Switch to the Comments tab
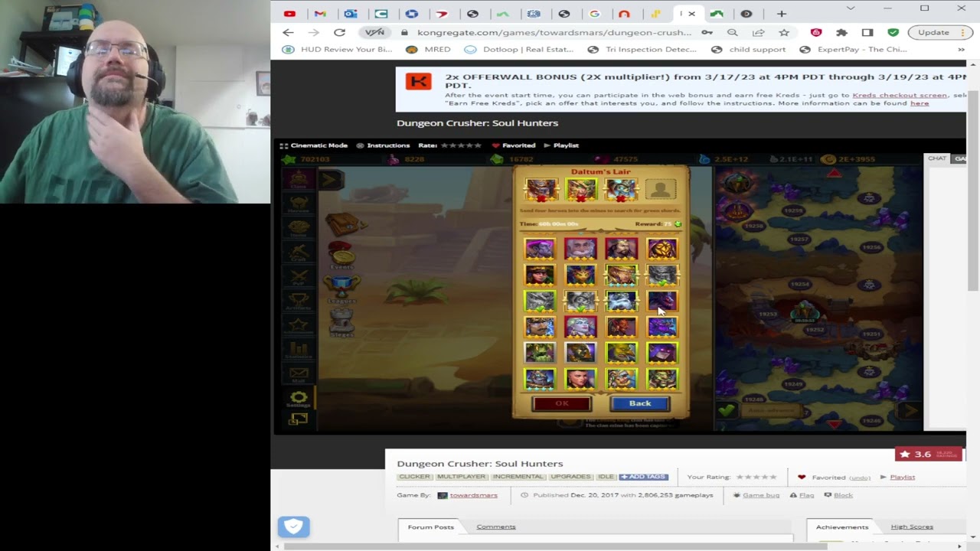Screen dimensions: 980x551 pos(496,527)
